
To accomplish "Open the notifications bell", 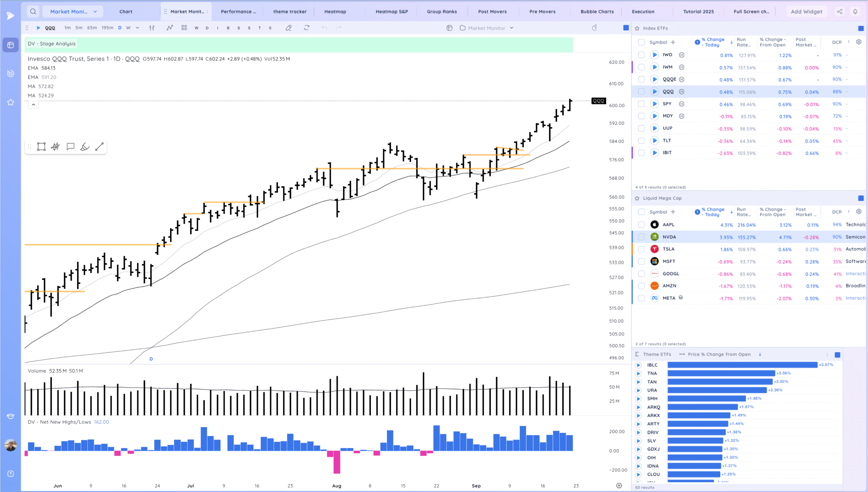I will click(x=855, y=12).
